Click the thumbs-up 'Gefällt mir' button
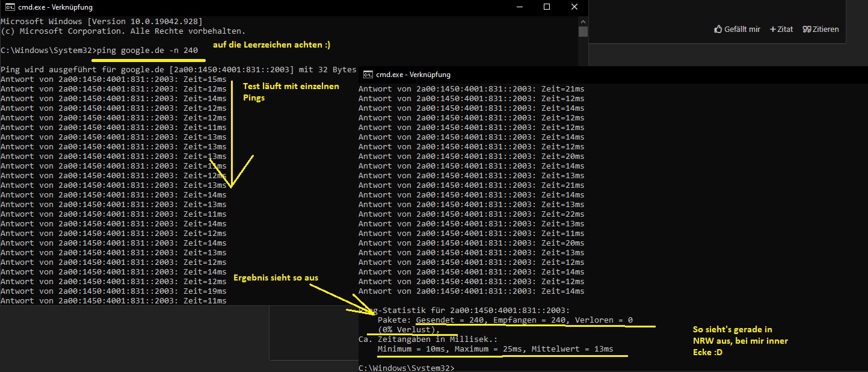The width and height of the screenshot is (868, 372). (737, 29)
